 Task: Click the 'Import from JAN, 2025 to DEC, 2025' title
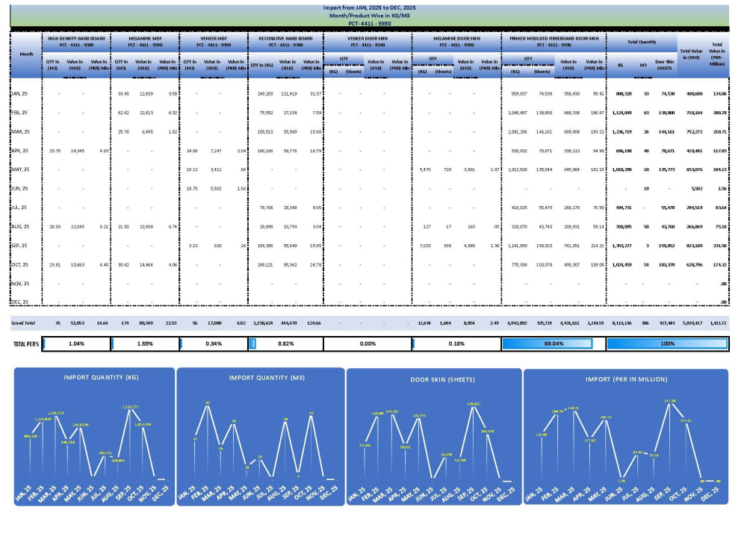[369, 7]
